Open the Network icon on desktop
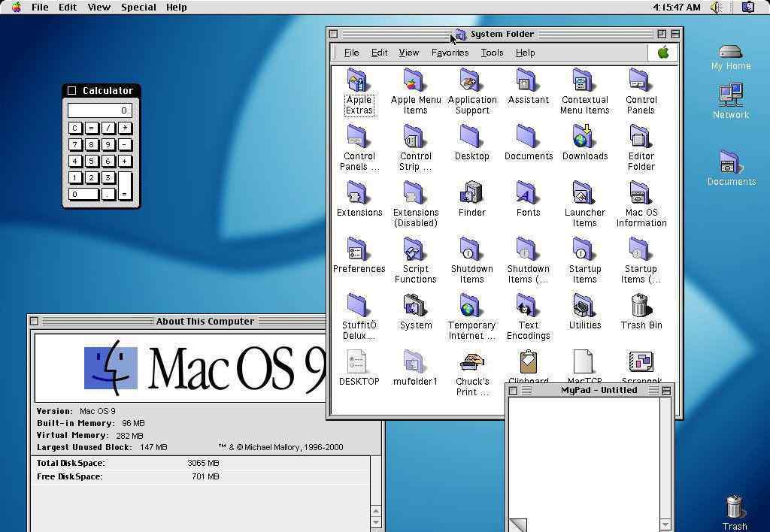 pos(730,95)
